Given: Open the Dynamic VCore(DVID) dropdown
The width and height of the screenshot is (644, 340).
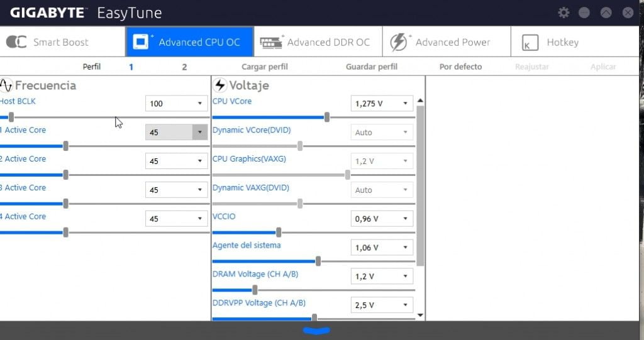Looking at the screenshot, I should 382,132.
